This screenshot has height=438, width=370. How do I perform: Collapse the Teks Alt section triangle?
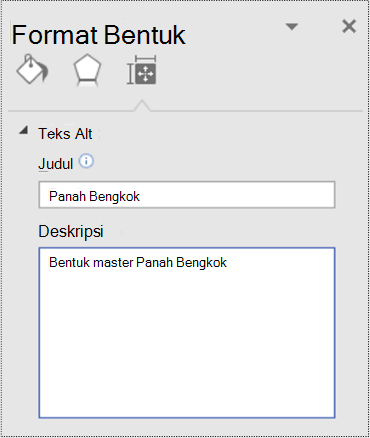(23, 130)
